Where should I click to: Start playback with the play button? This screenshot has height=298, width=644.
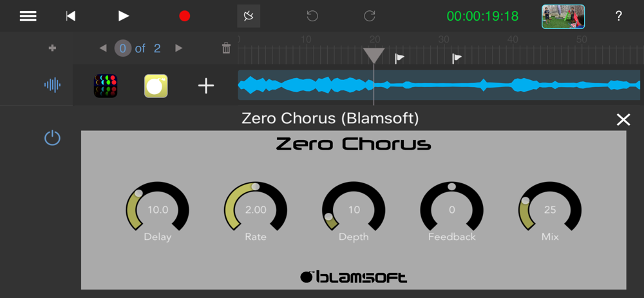click(x=124, y=16)
